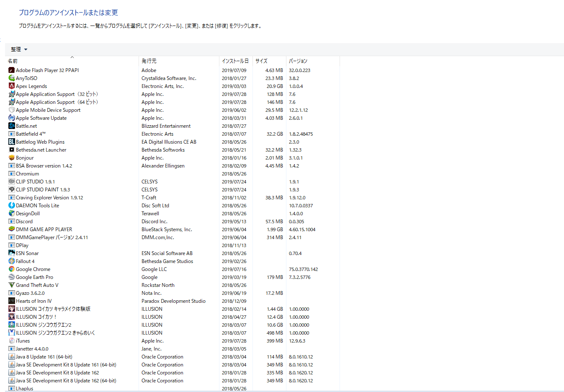Click the Battlelog Web Plugins icon
This screenshot has height=392, width=564.
click(12, 142)
